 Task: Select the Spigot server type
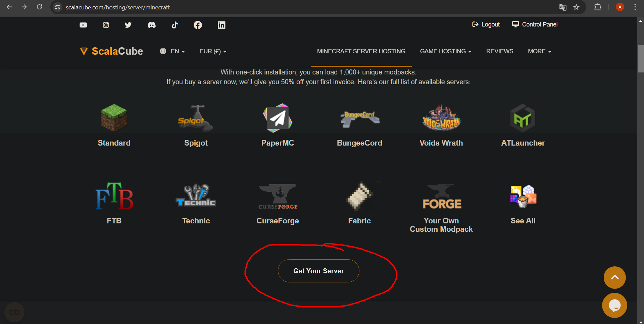pos(196,126)
